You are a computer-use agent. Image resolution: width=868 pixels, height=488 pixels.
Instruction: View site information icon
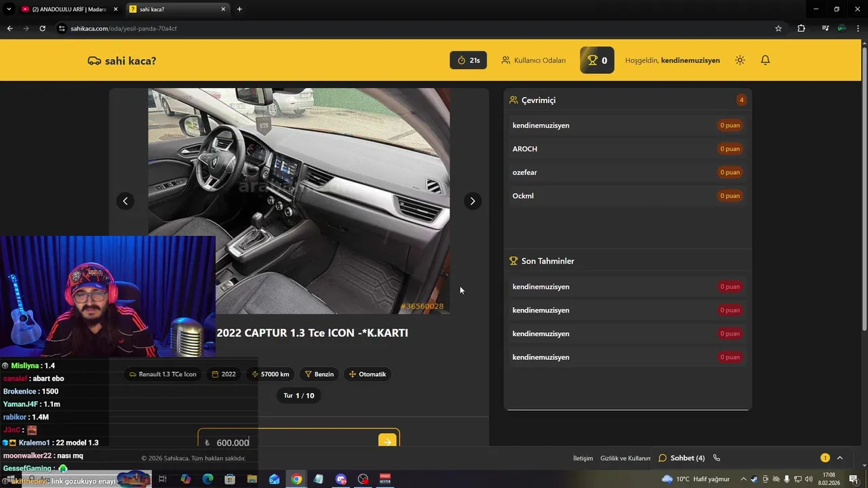(62, 28)
